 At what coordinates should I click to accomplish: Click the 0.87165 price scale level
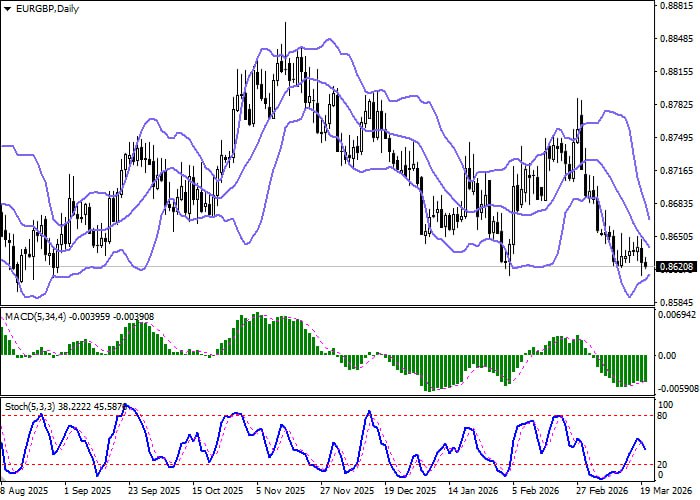[x=677, y=171]
